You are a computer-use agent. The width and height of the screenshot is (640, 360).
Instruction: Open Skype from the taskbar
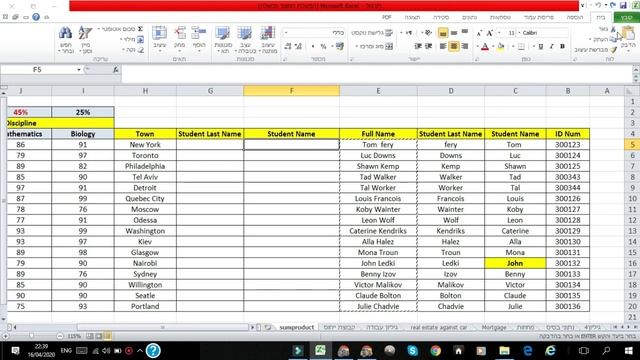(x=412, y=350)
